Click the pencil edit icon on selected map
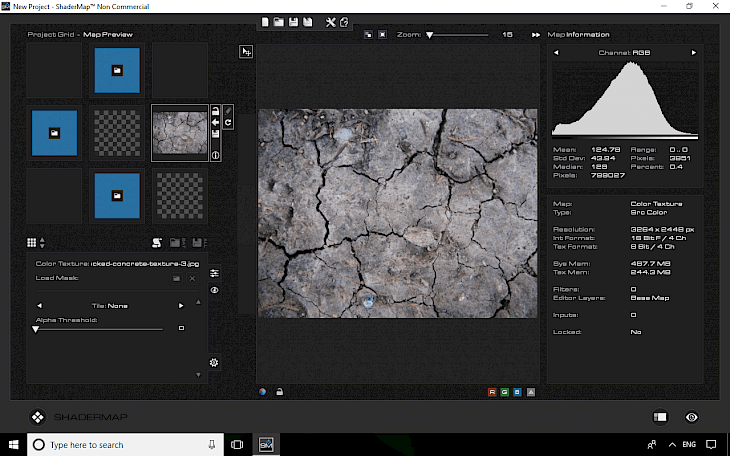The width and height of the screenshot is (730, 456). [228, 111]
